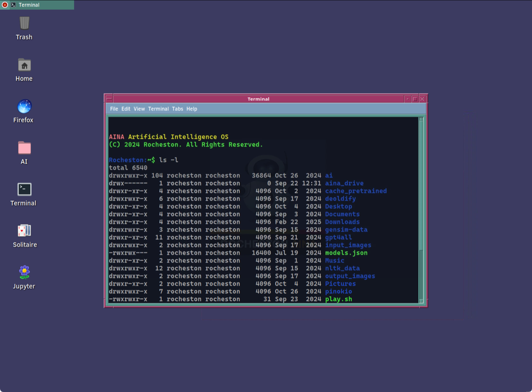The height and width of the screenshot is (392, 532).
Task: Click the scrollbar up arrow in terminal
Action: tap(421, 119)
